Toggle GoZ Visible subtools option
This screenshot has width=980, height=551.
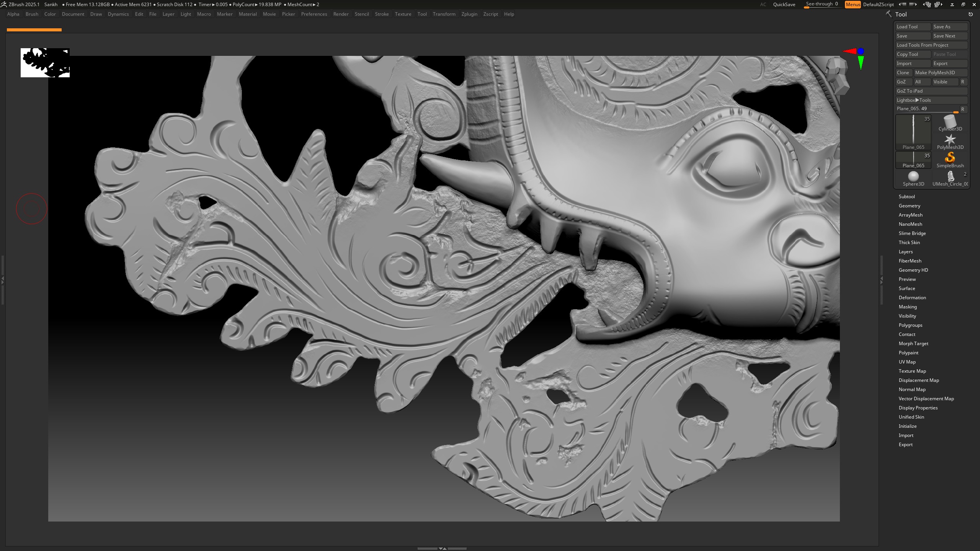coord(945,82)
